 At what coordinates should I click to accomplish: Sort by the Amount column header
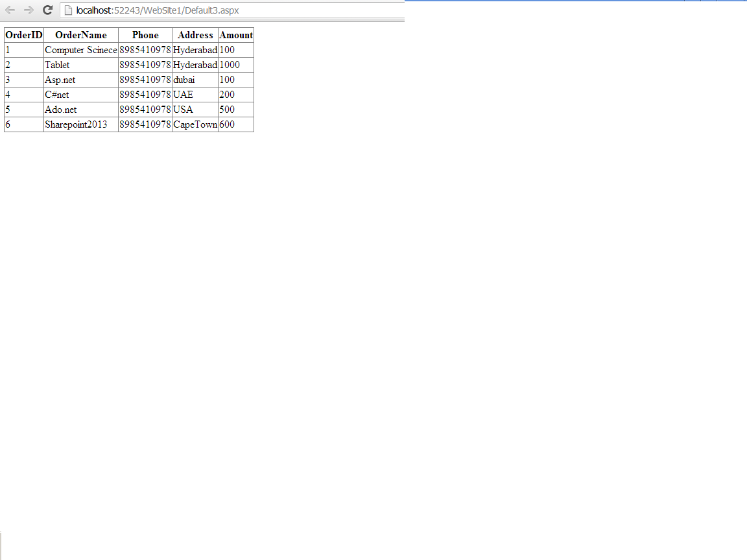click(x=236, y=35)
